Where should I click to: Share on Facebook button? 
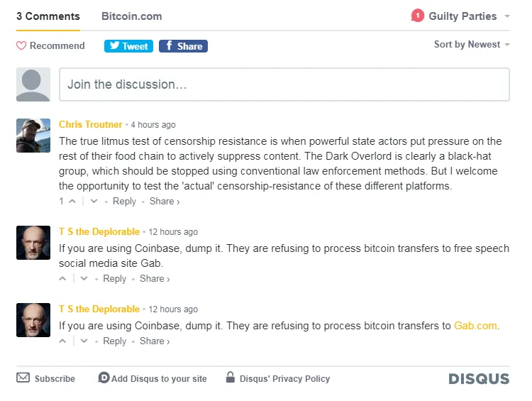tap(183, 46)
